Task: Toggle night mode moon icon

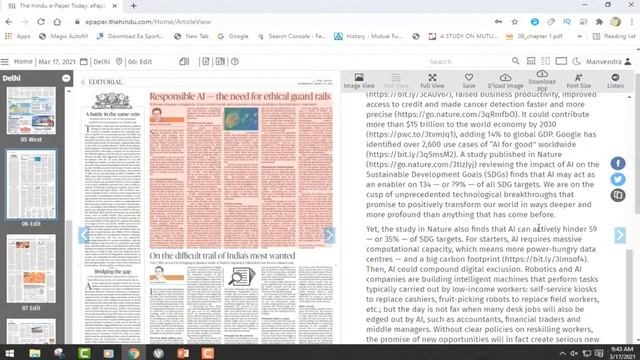Action: click(x=576, y=61)
